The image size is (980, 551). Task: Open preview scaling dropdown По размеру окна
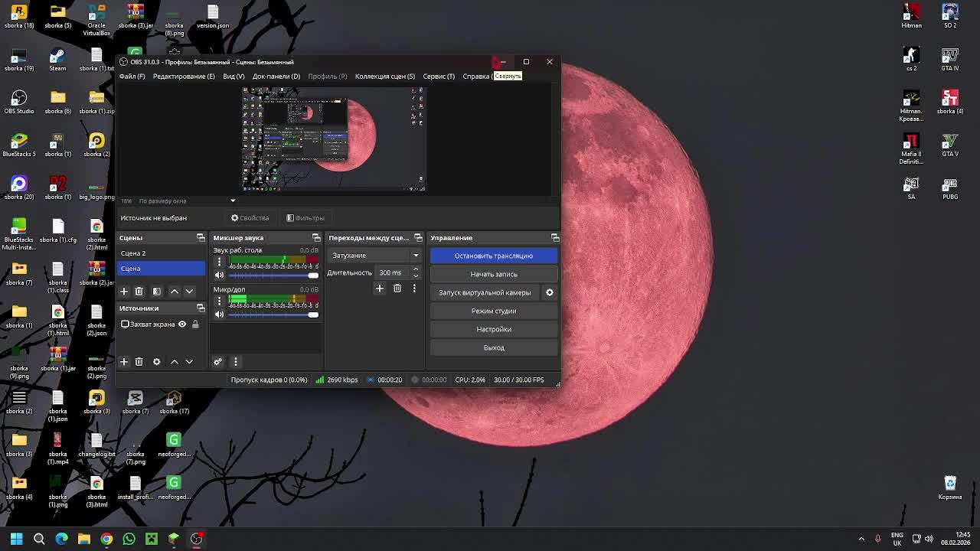click(186, 201)
